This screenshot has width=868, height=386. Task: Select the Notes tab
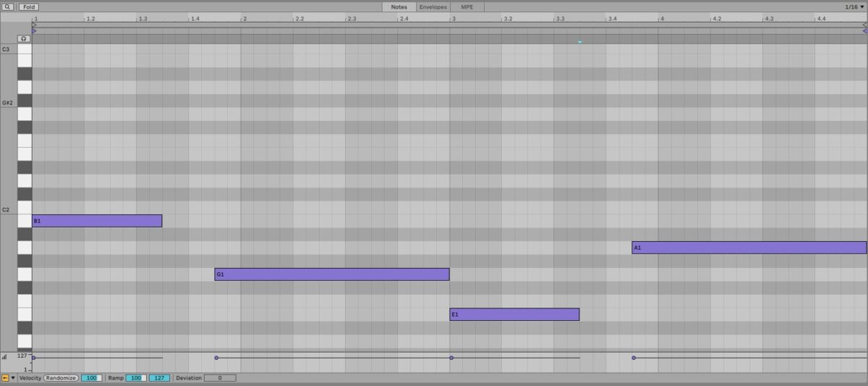pyautogui.click(x=399, y=7)
